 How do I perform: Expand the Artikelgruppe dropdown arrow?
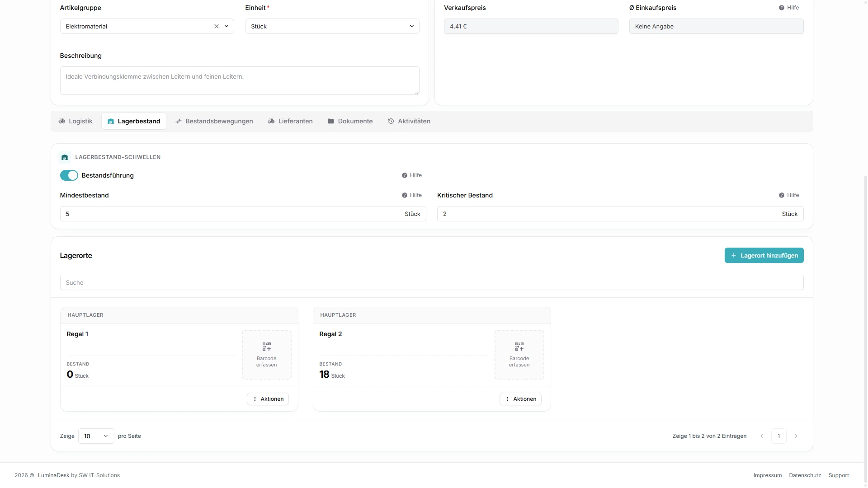226,26
